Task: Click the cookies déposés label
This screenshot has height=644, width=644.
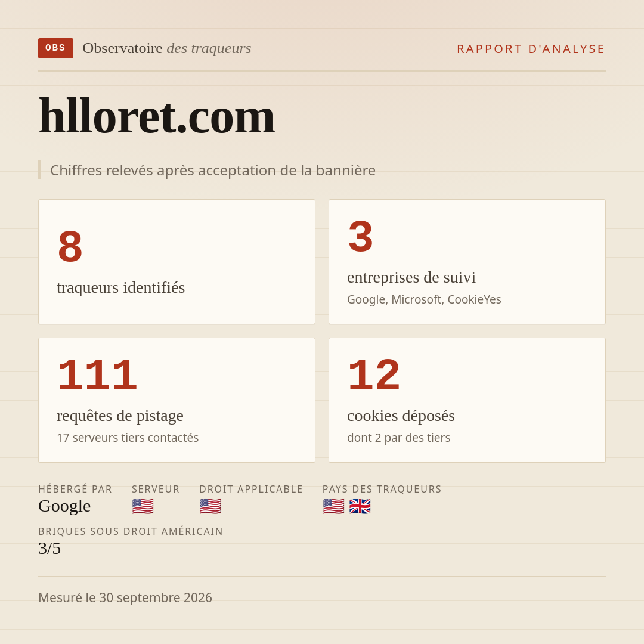Action: tap(401, 416)
